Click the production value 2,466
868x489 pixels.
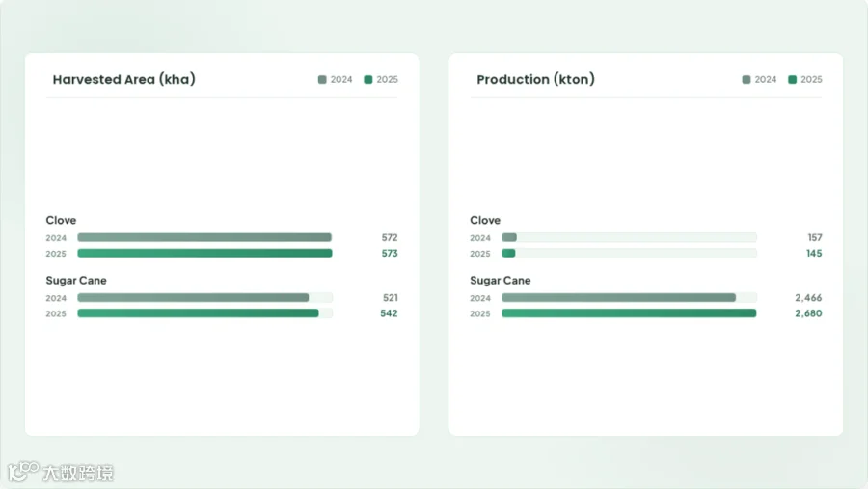pos(809,297)
